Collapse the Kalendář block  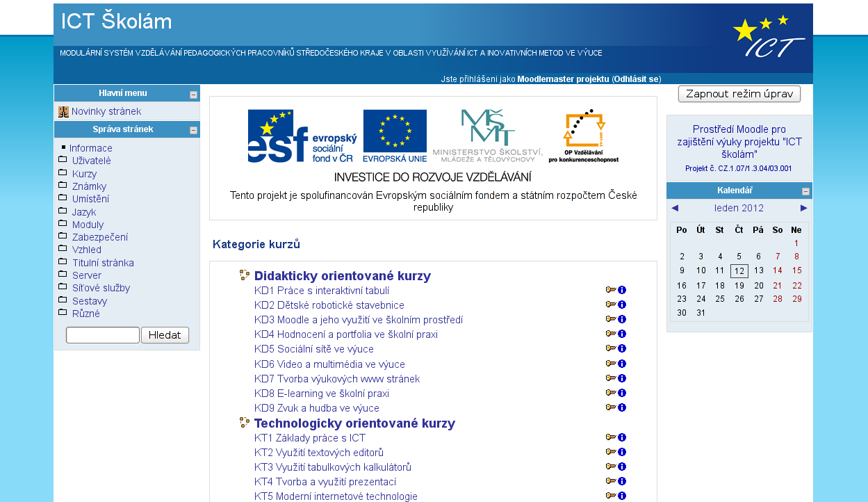pyautogui.click(x=805, y=191)
